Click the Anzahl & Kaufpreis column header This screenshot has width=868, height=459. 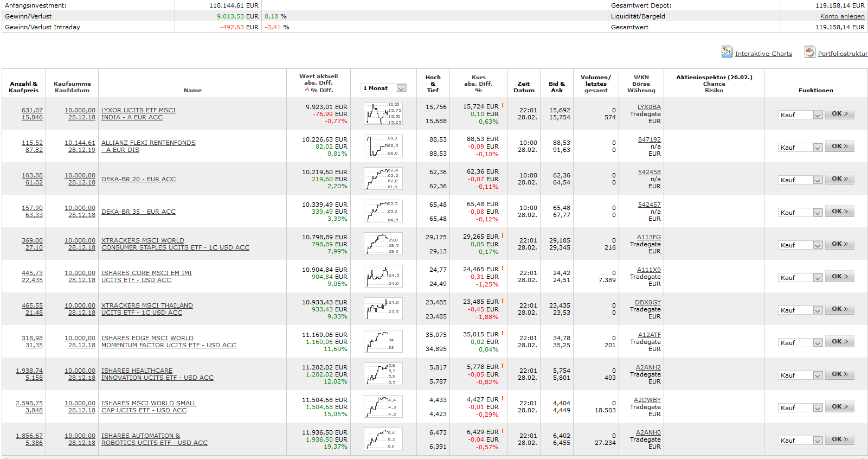[x=24, y=87]
